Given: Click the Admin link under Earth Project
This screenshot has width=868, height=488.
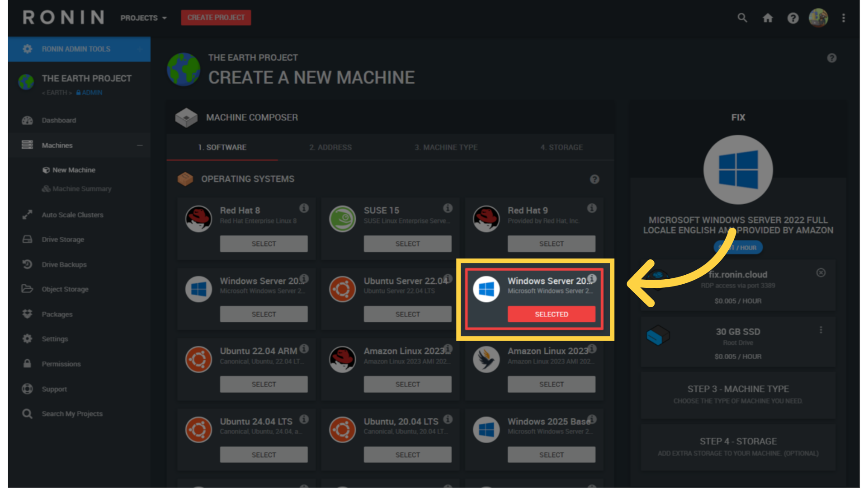Looking at the screenshot, I should (89, 93).
